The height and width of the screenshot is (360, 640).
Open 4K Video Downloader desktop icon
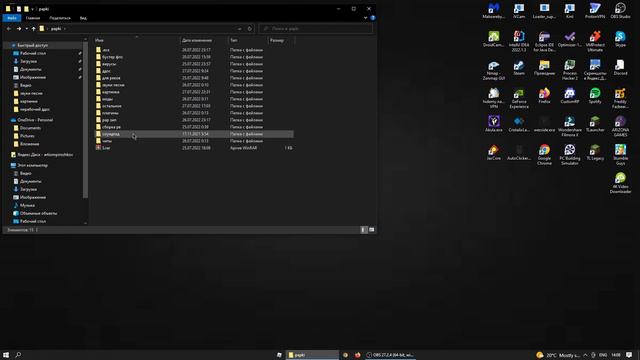(x=620, y=183)
